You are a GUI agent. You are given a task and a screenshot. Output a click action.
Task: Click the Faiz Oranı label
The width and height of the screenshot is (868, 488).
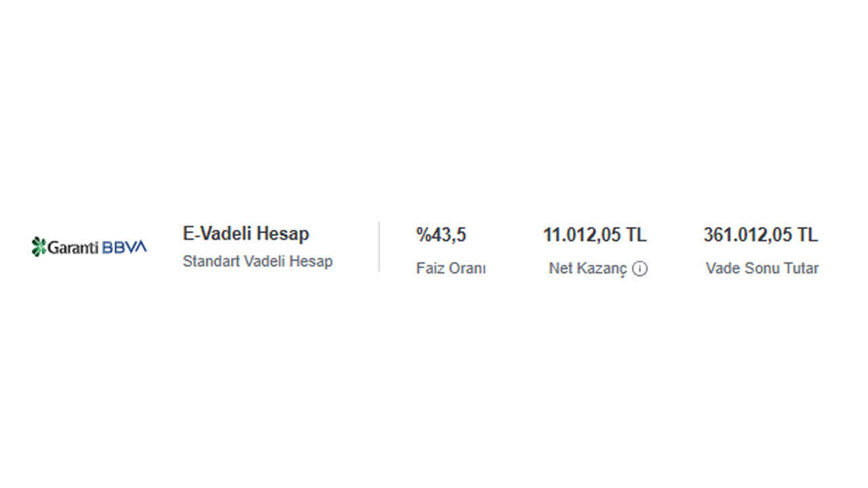coord(451,268)
